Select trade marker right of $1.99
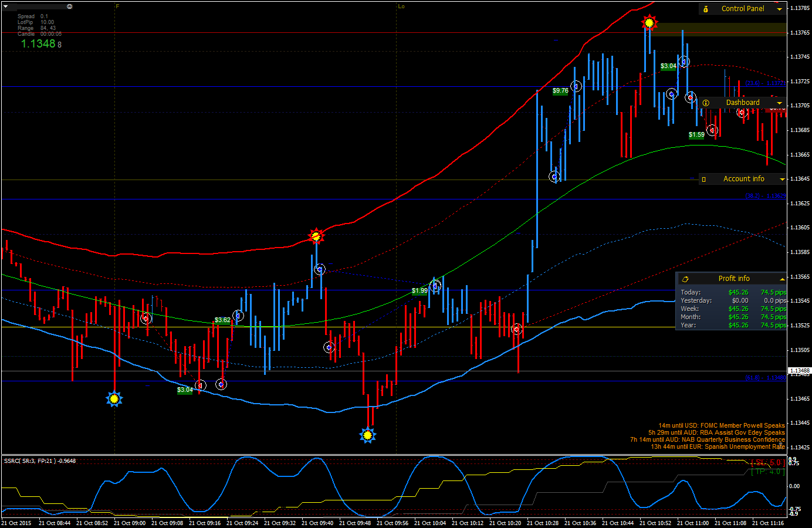This screenshot has height=528, width=812. [x=435, y=286]
